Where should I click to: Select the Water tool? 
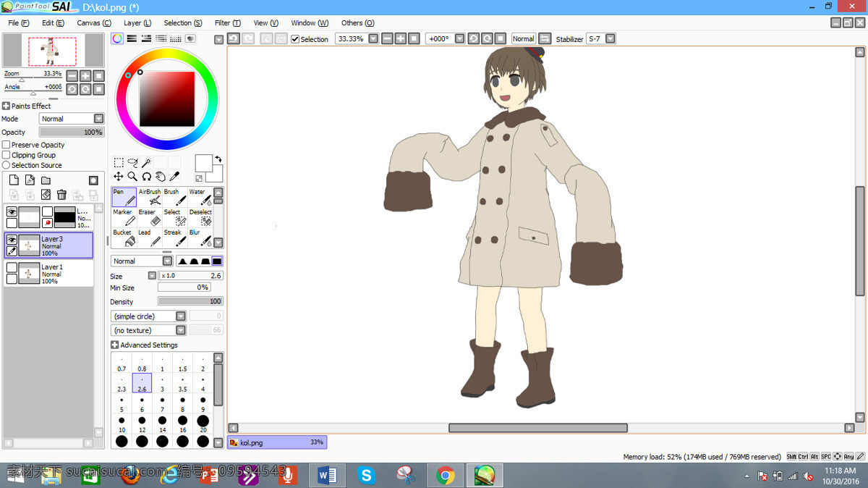200,197
